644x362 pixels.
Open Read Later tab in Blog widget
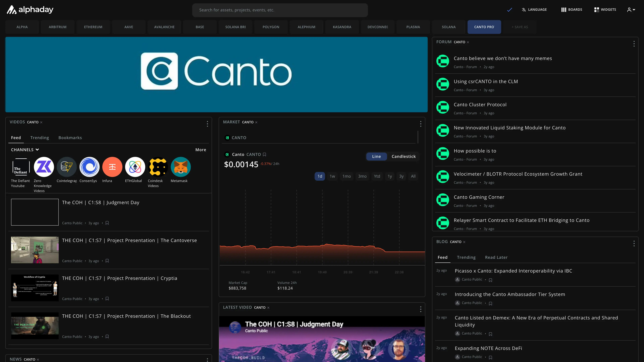click(496, 258)
